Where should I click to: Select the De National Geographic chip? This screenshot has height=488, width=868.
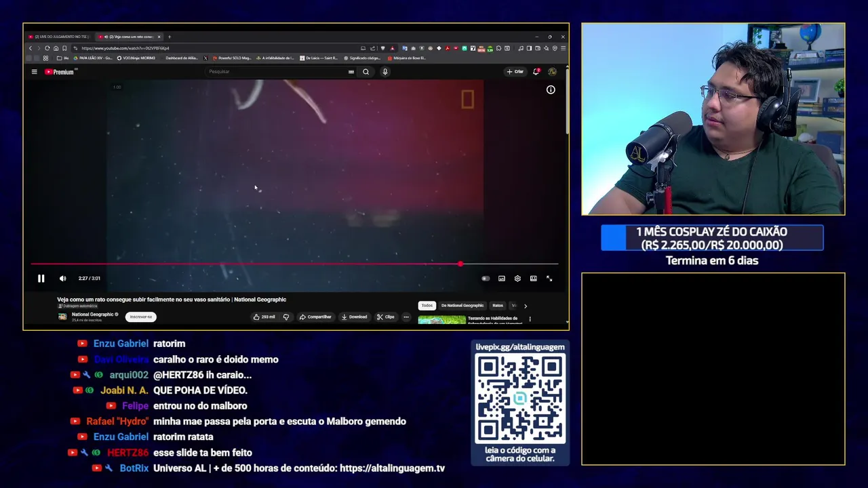(462, 306)
